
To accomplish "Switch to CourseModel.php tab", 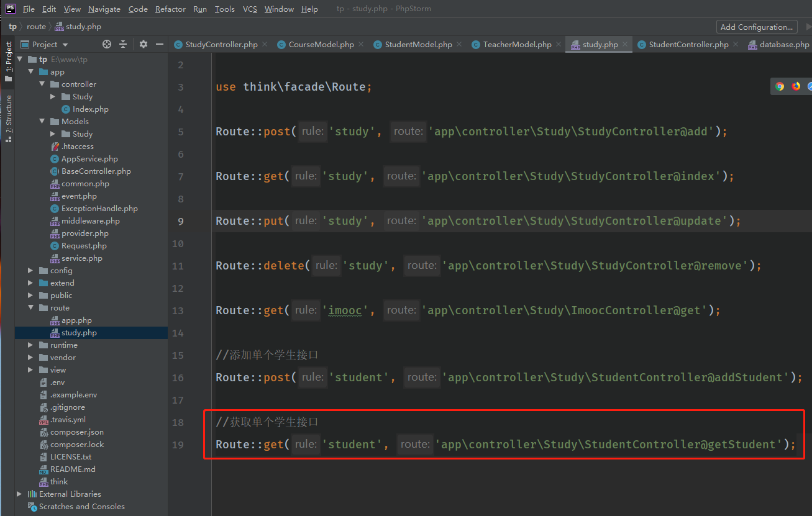I will [x=321, y=45].
